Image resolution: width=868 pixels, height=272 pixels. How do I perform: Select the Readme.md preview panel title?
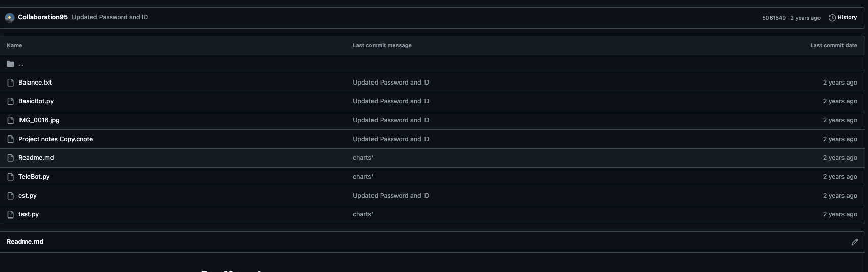click(25, 242)
